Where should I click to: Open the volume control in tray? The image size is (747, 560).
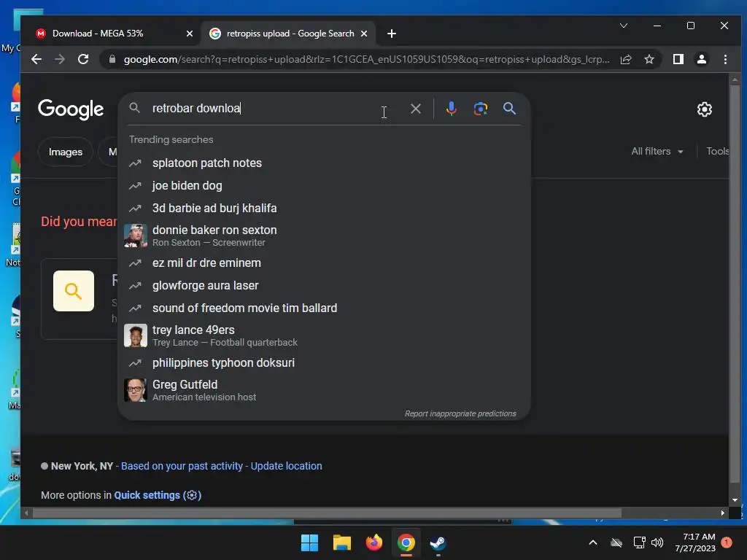pos(657,542)
